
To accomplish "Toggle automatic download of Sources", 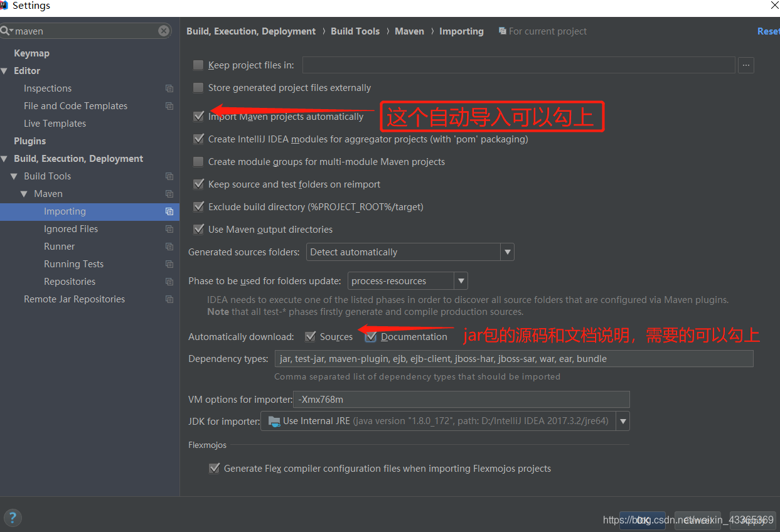I will (x=310, y=336).
